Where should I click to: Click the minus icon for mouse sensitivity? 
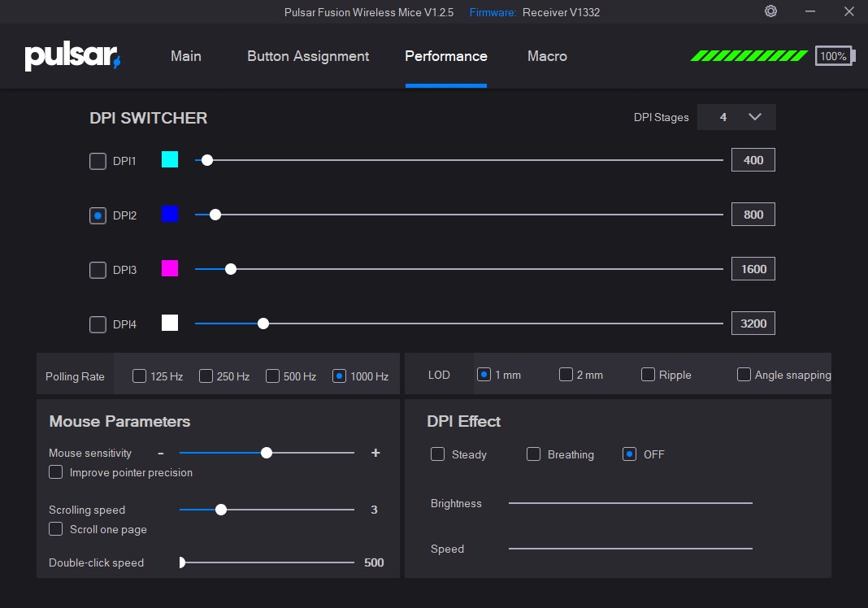coord(161,453)
